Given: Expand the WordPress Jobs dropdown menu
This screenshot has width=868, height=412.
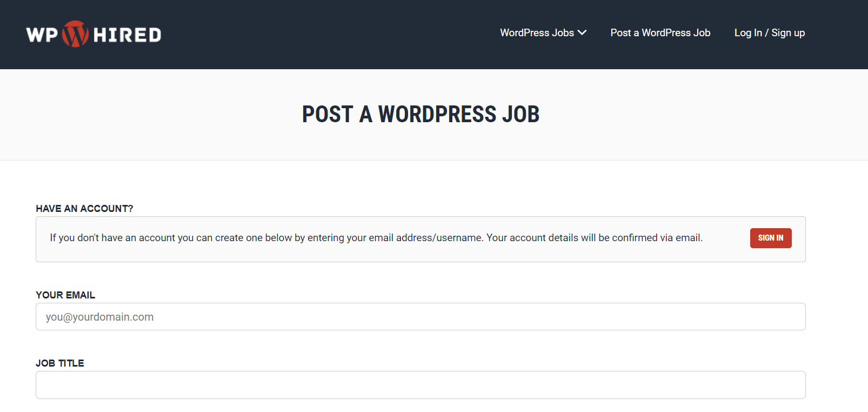Looking at the screenshot, I should [543, 33].
